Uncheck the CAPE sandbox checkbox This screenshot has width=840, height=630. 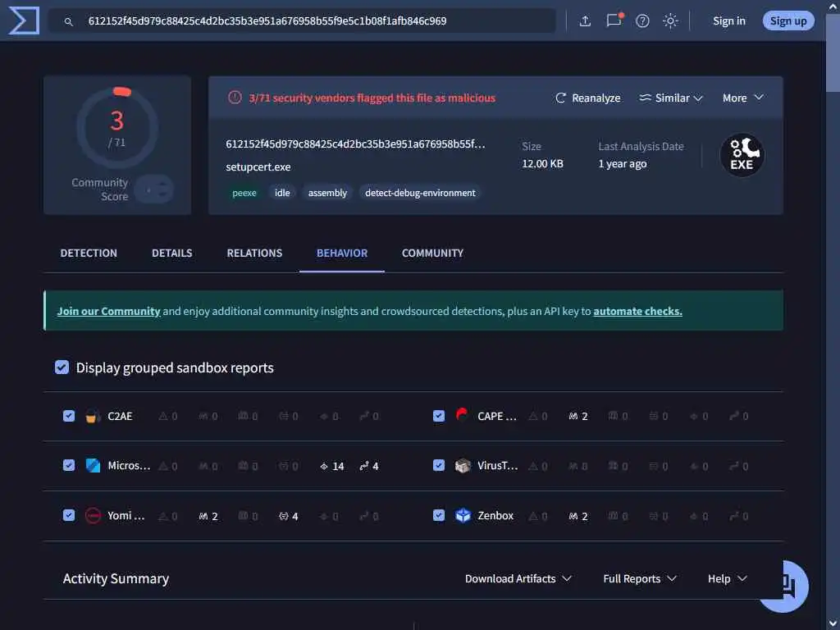pos(439,416)
